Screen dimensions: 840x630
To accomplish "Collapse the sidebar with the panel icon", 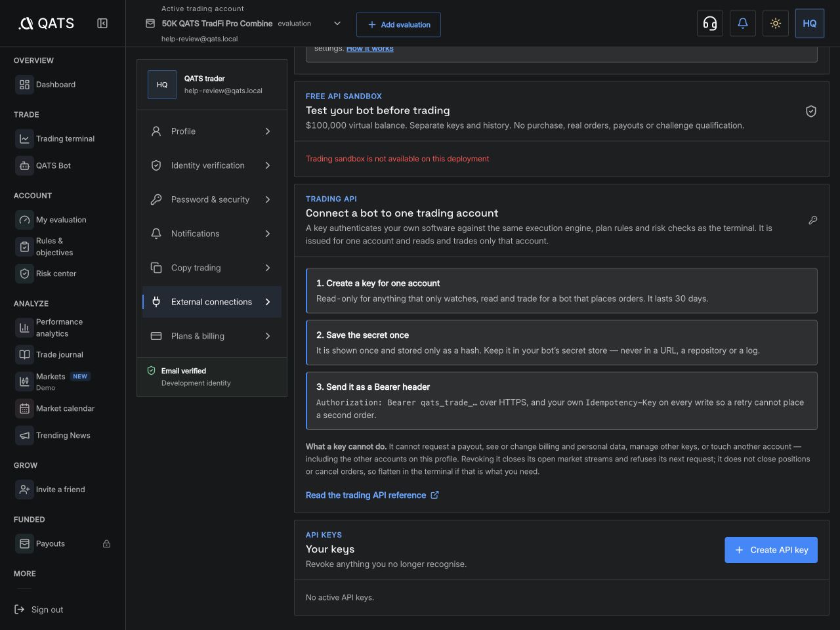I will pos(102,24).
